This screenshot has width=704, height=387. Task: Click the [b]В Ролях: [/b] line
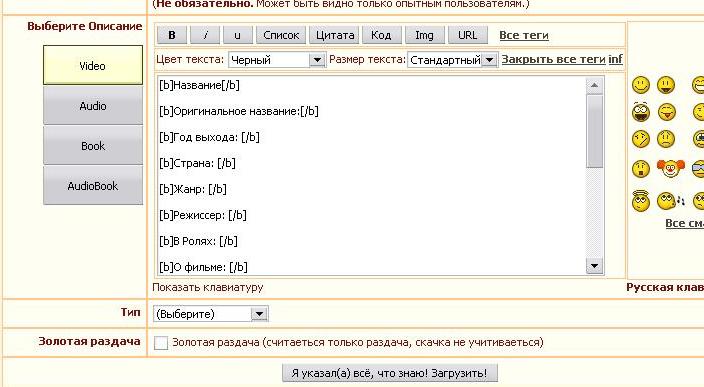[x=198, y=242]
